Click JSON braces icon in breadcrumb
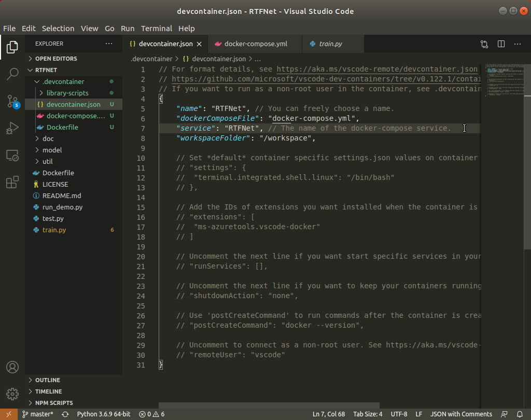Viewport: 531px width, 420px height. pos(186,59)
